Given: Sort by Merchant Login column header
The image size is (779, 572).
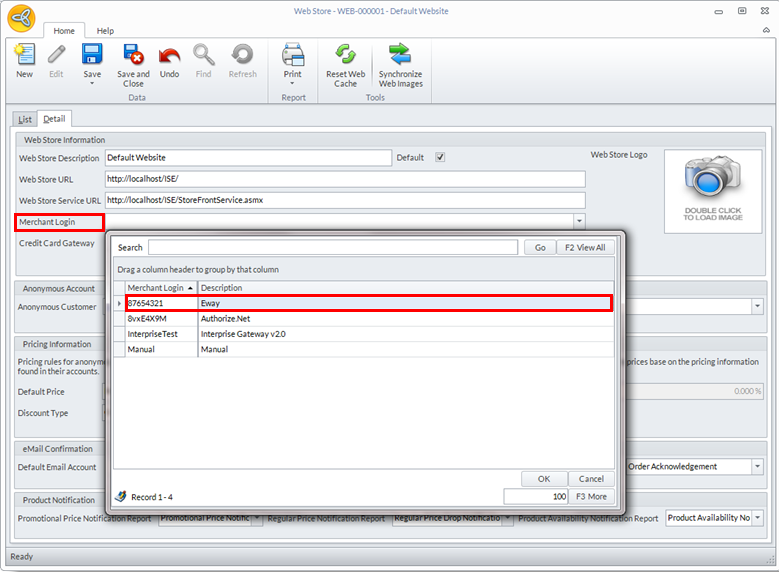Looking at the screenshot, I should [x=160, y=288].
